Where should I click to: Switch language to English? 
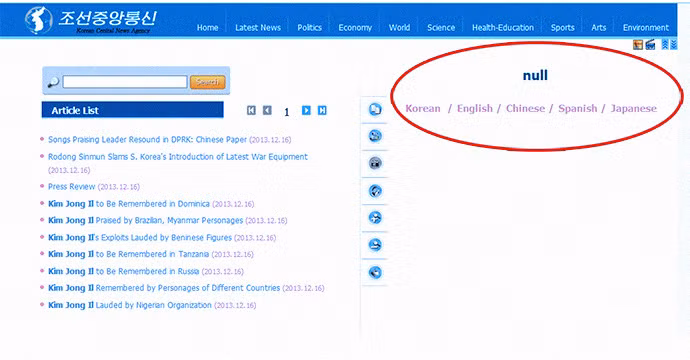click(x=475, y=108)
